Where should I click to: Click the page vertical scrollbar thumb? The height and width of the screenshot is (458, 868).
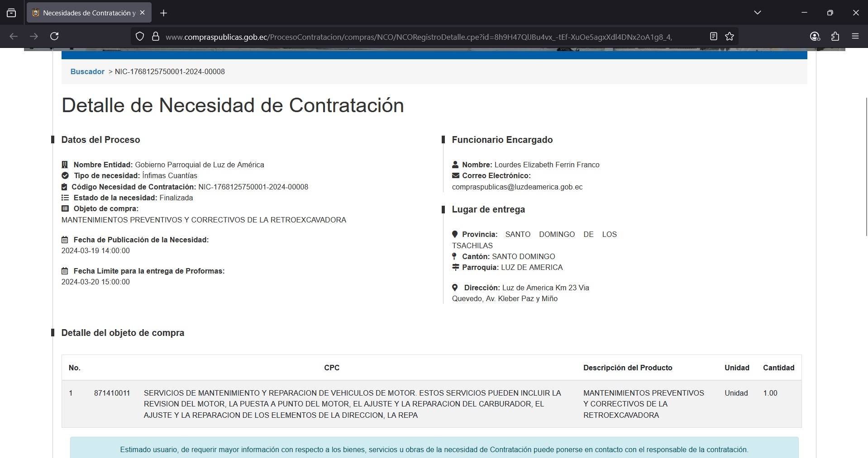click(866, 166)
